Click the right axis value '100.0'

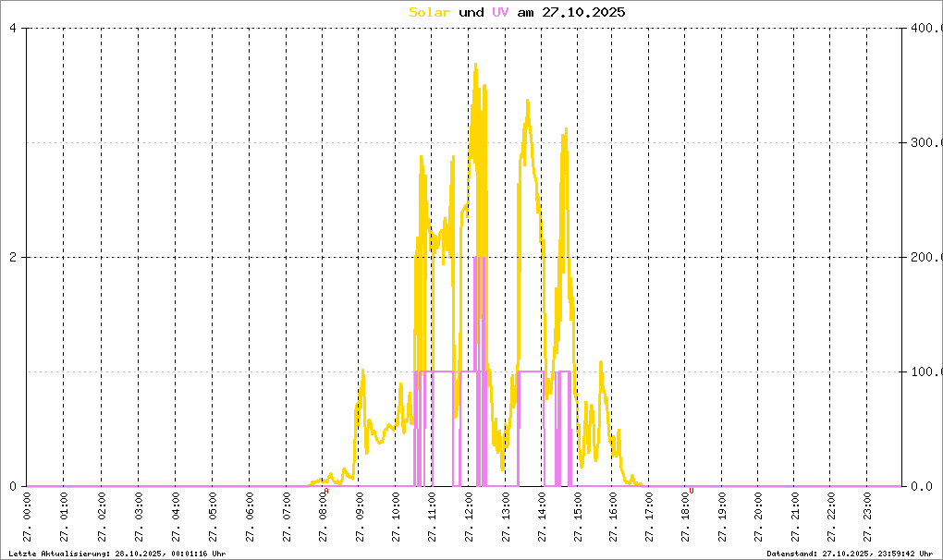(925, 371)
